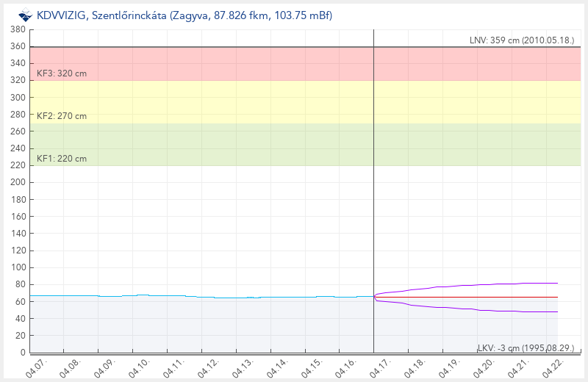The image size is (588, 382).
Task: Click the green first-degree alert band
Action: point(220,144)
